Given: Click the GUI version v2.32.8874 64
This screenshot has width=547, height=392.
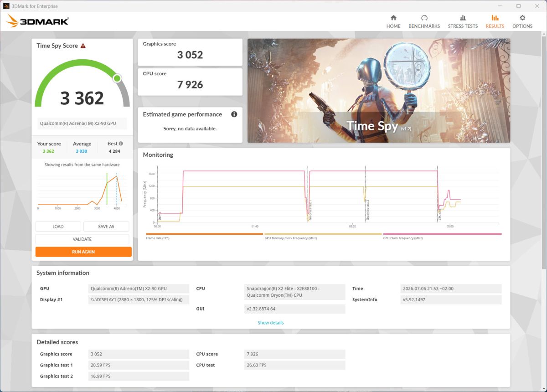Looking at the screenshot, I should point(295,309).
